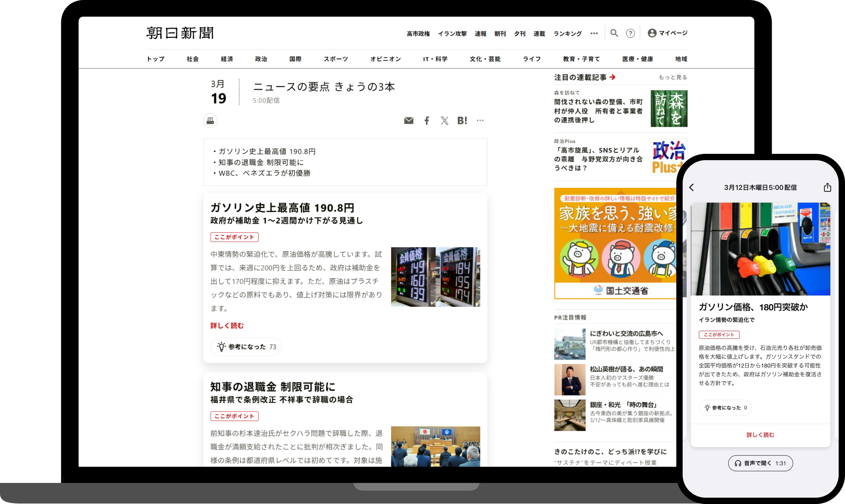Share the article on Facebook
This screenshot has height=504, width=845.
click(426, 121)
